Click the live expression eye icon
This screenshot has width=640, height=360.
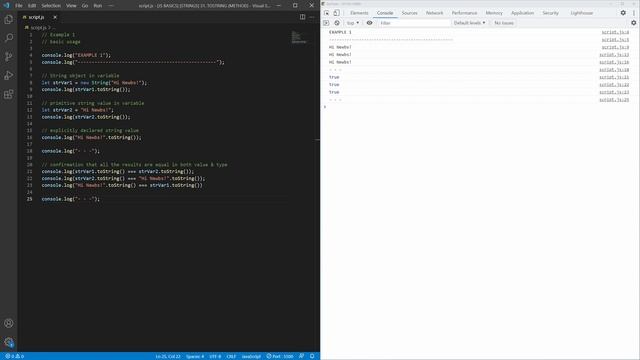pyautogui.click(x=369, y=23)
